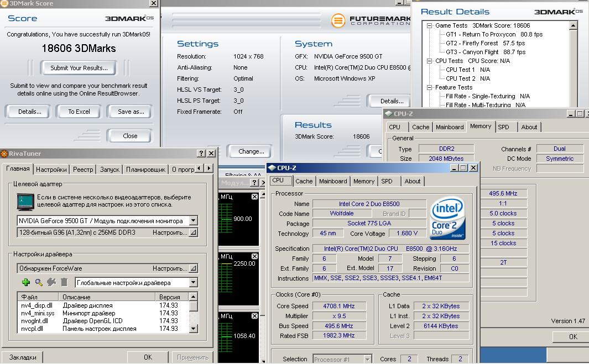The width and height of the screenshot is (589, 364).
Task: Close the 900.00 MHz monitoring graph
Action: pyautogui.click(x=254, y=197)
